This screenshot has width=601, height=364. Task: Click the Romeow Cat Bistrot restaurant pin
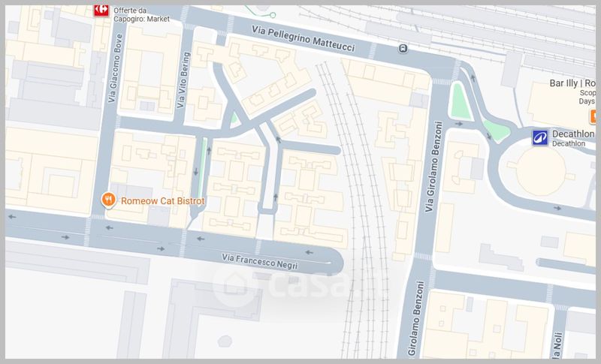108,200
